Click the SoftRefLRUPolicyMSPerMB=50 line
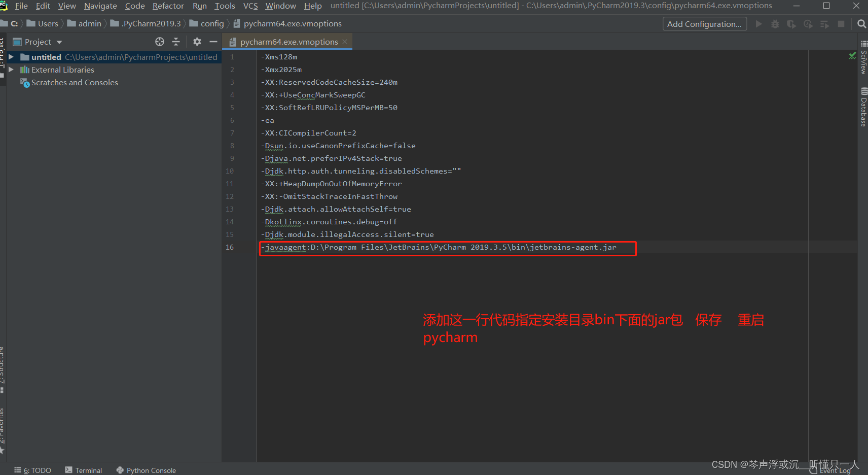The image size is (868, 475). point(329,108)
